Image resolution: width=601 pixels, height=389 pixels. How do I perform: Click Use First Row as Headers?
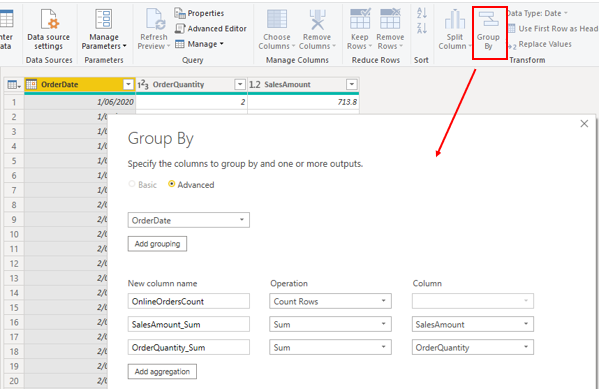coord(553,29)
